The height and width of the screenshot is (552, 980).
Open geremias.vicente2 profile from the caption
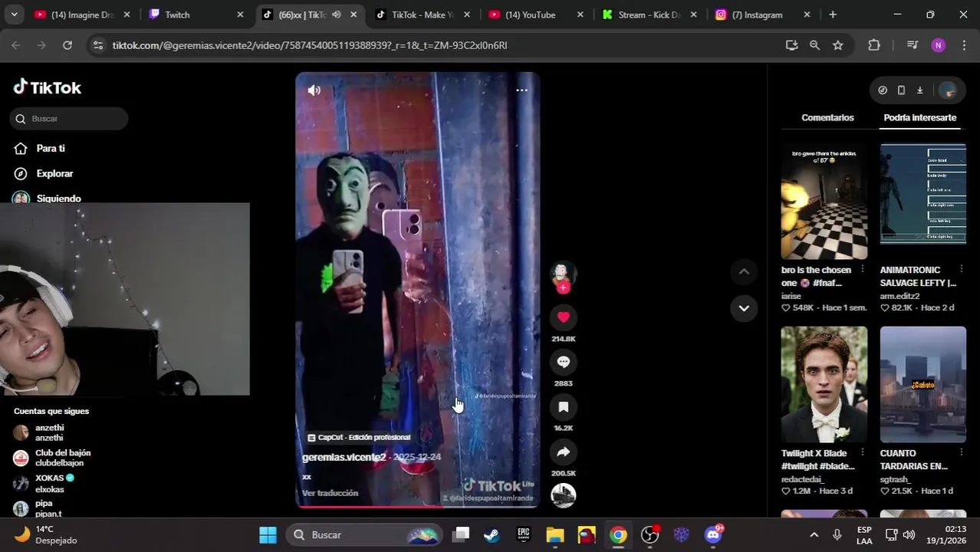coord(344,457)
